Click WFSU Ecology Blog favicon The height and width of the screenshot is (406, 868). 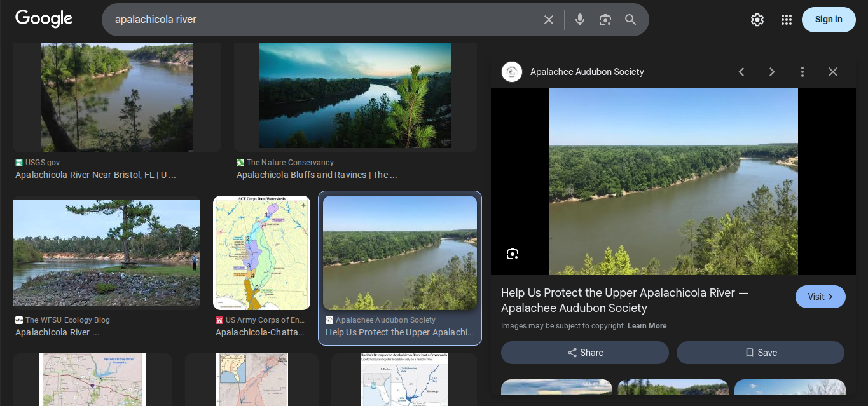(19, 320)
